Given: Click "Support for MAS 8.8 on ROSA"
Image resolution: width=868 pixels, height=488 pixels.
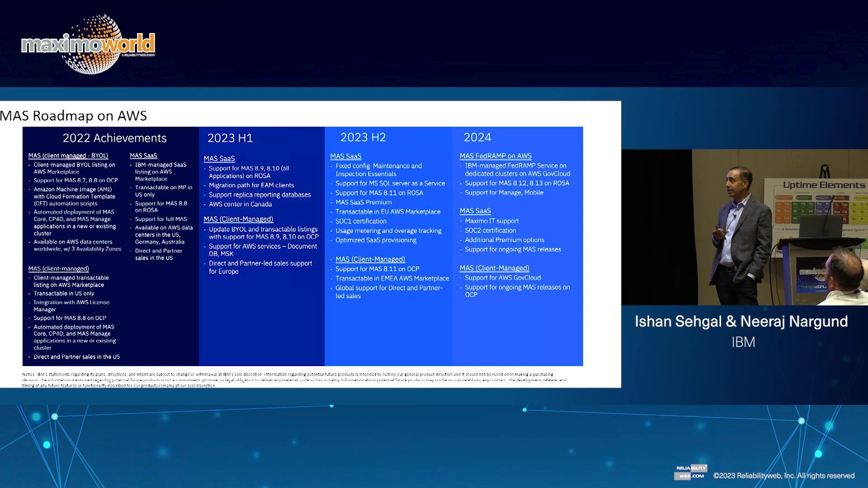Looking at the screenshot, I should pyautogui.click(x=161, y=207).
